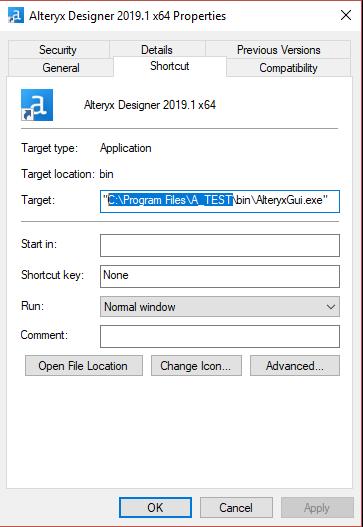Click inside the Target path field
This screenshot has width=363, height=527.
coord(220,201)
